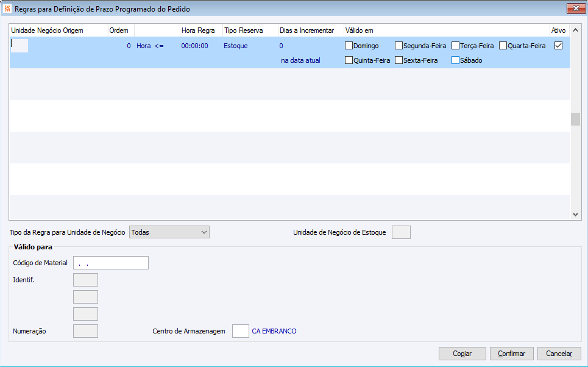The image size is (588, 367).
Task: Click the Hora Regra column header
Action: (201, 30)
